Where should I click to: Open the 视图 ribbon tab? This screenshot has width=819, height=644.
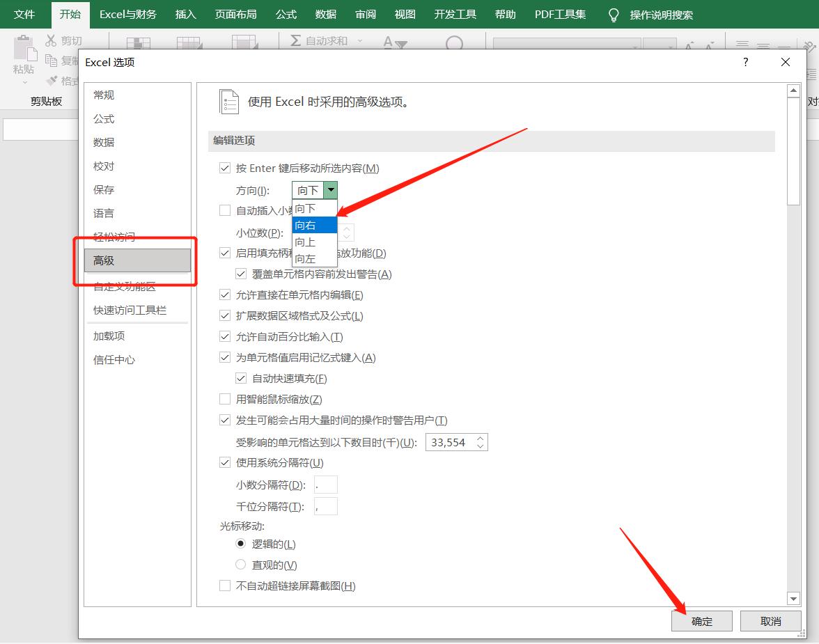pyautogui.click(x=404, y=14)
